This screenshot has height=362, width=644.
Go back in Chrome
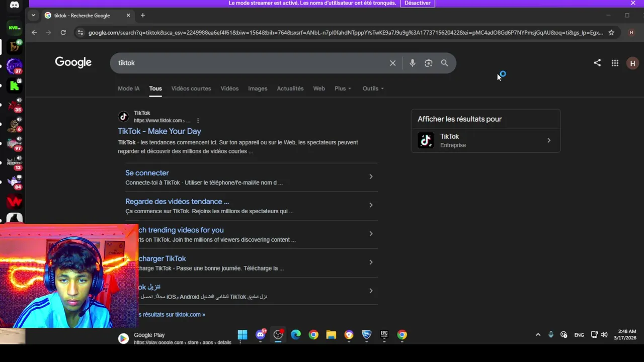34,33
